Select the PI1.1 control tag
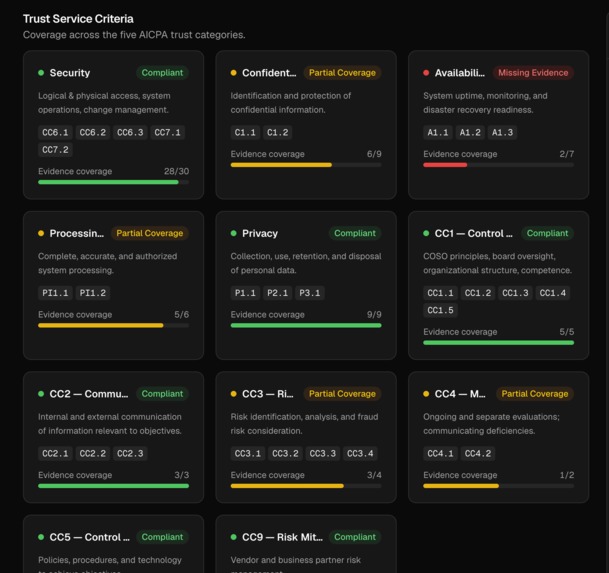Screen dimensions: 609x573 [55, 293]
